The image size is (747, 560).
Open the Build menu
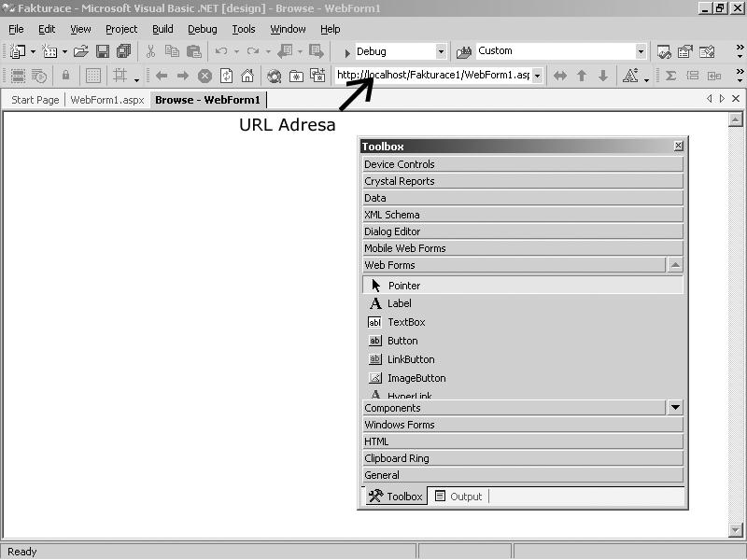[162, 29]
